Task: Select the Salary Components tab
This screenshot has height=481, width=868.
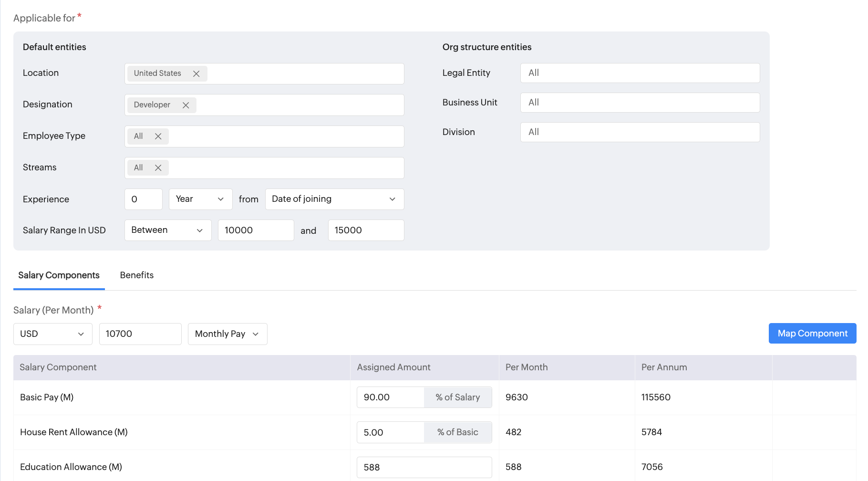Action: click(x=59, y=275)
